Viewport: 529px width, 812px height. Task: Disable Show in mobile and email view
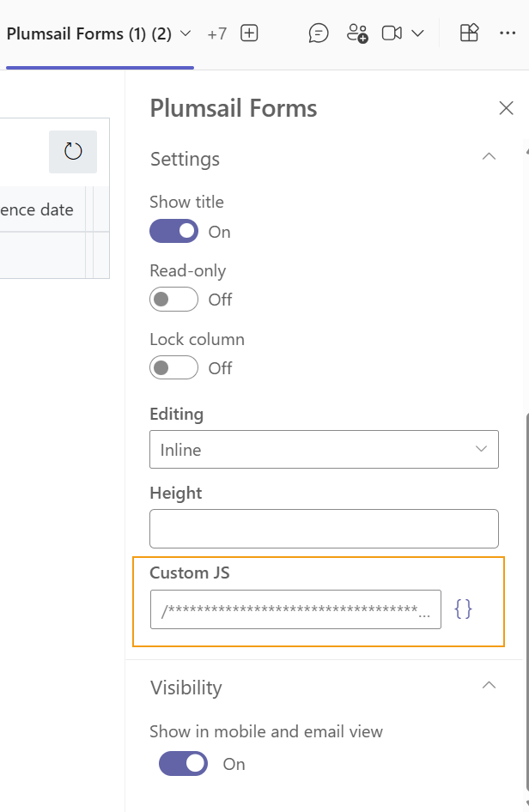183,764
